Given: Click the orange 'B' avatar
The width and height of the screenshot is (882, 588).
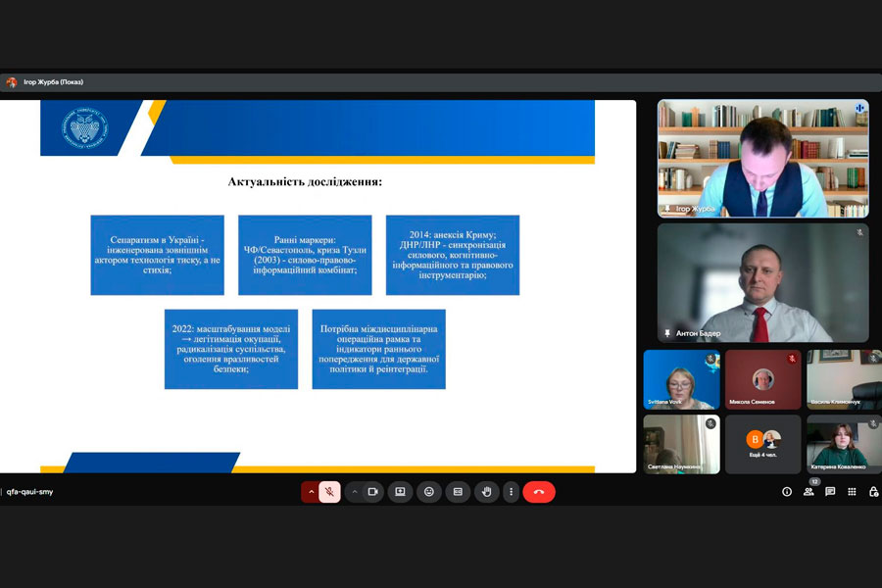Looking at the screenshot, I should [x=755, y=439].
